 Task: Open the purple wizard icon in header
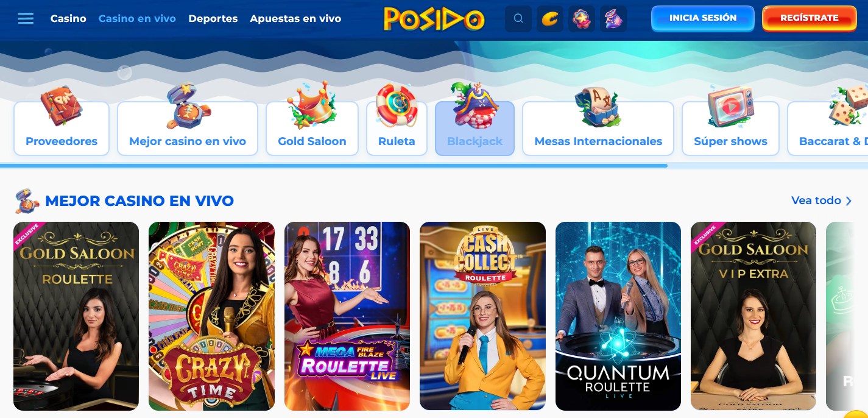tap(613, 19)
